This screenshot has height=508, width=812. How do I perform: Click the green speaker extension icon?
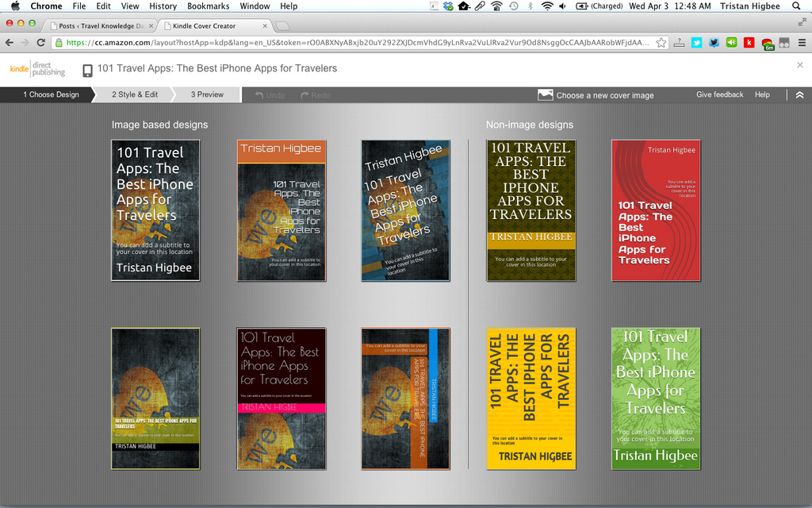coord(732,43)
